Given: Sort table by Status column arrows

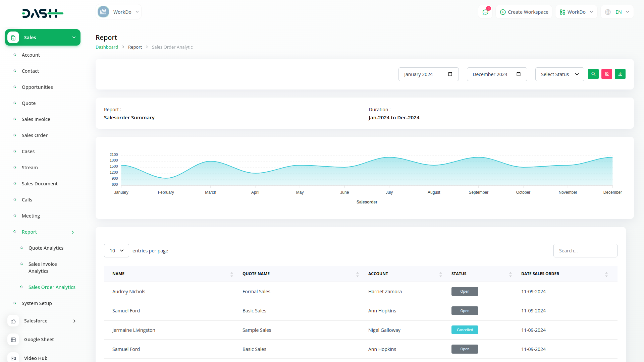Looking at the screenshot, I should (x=510, y=274).
